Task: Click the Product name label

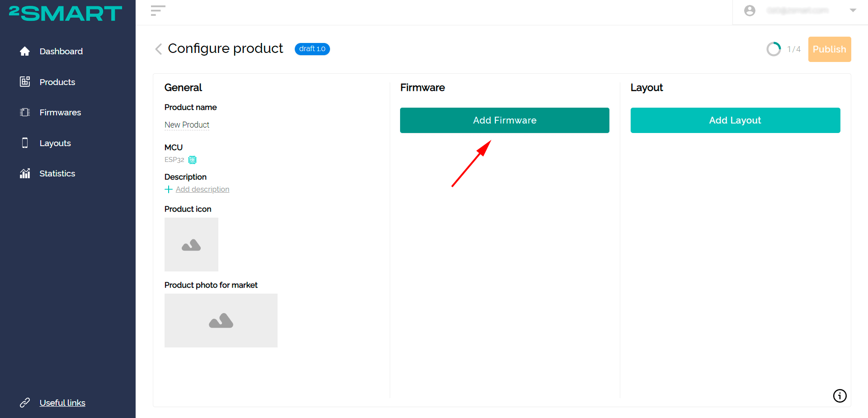Action: point(190,107)
